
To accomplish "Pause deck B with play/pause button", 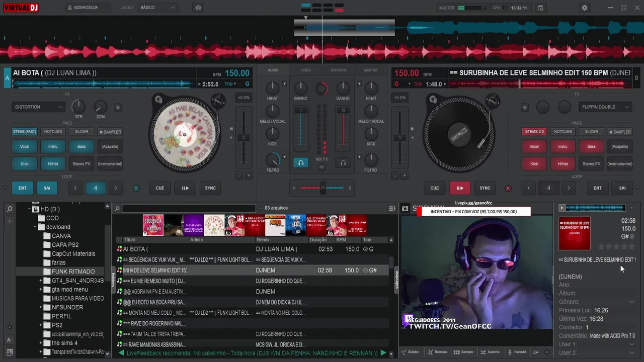I will click(x=460, y=188).
